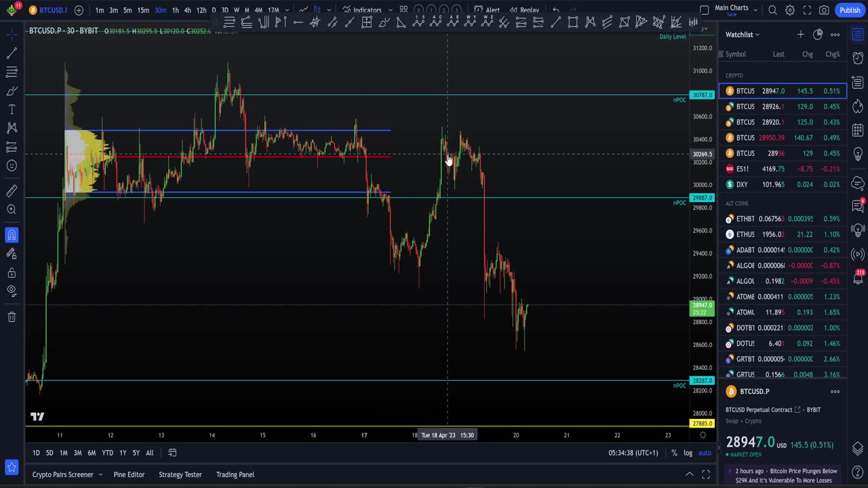Open the emoji icons tool
Viewport: 868px width, 488px height.
tap(12, 165)
